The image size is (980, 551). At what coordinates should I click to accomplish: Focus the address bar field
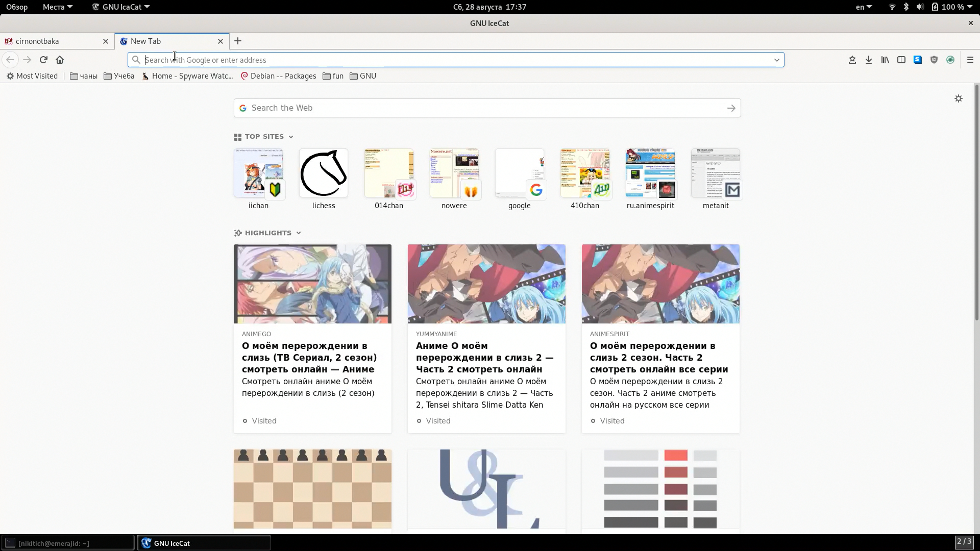coord(456,60)
